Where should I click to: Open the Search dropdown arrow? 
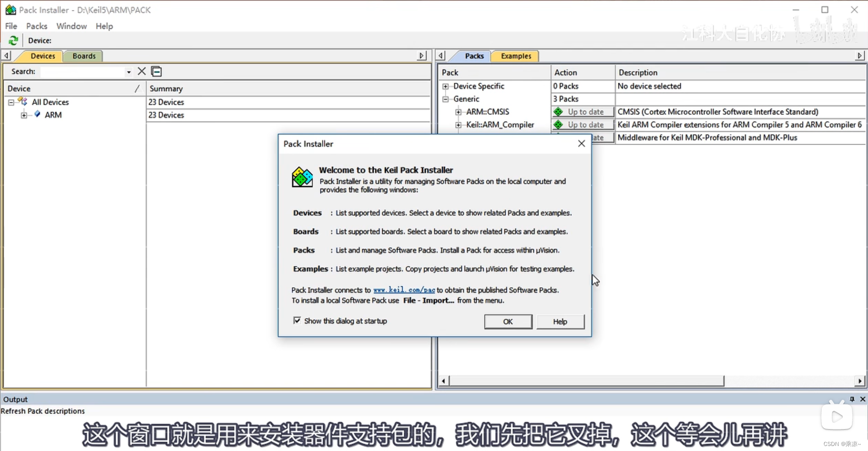click(129, 72)
